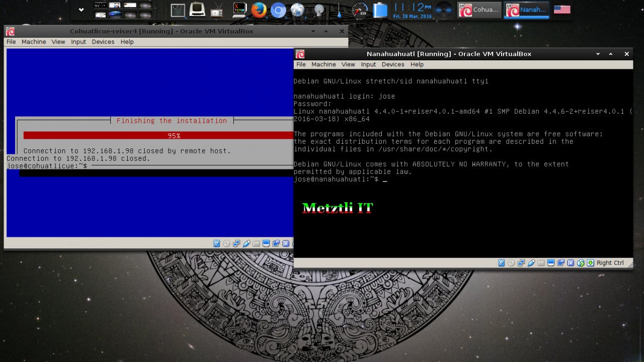Click hard disk activity icon in Nanahuahuatl status bar
This screenshot has width=644, height=362.
pos(501,263)
